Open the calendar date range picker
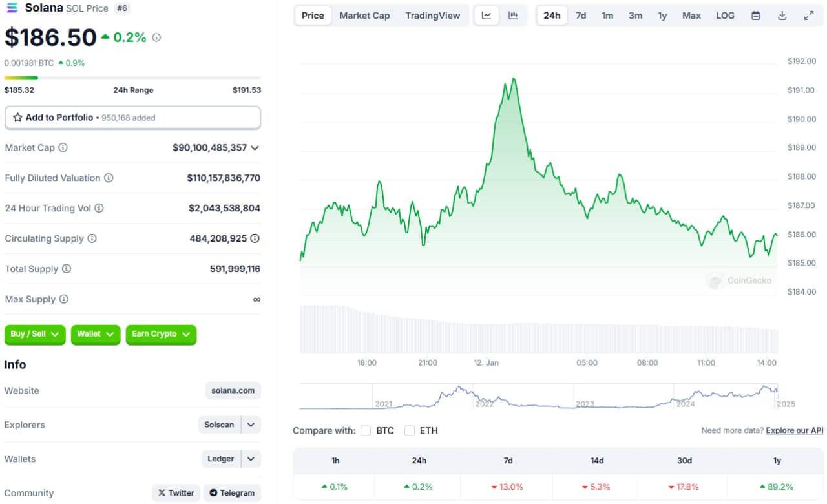The width and height of the screenshot is (827, 504). pos(755,16)
